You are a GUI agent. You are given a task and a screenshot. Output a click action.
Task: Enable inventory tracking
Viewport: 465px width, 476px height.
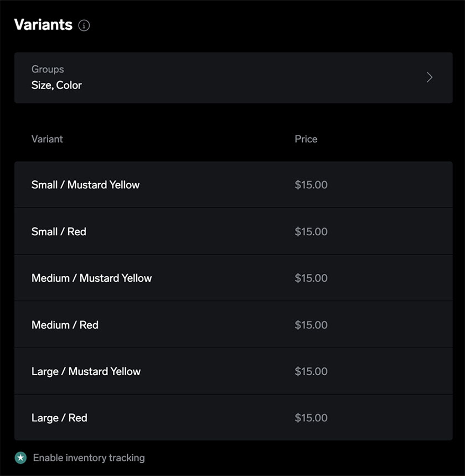pos(89,458)
